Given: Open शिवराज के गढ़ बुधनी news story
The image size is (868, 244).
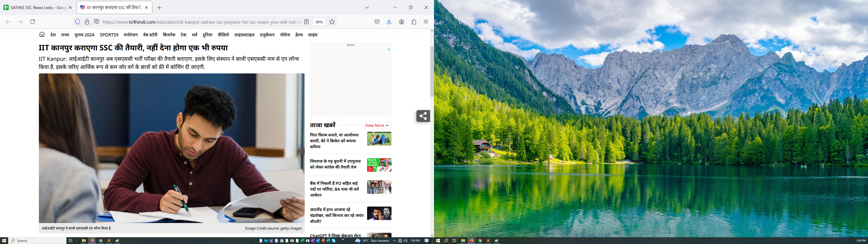Looking at the screenshot, I should 335,164.
